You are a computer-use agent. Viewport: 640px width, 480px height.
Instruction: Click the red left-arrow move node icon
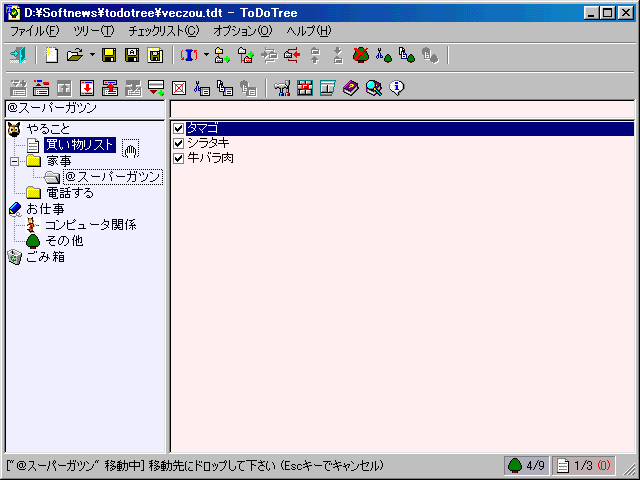pos(292,55)
